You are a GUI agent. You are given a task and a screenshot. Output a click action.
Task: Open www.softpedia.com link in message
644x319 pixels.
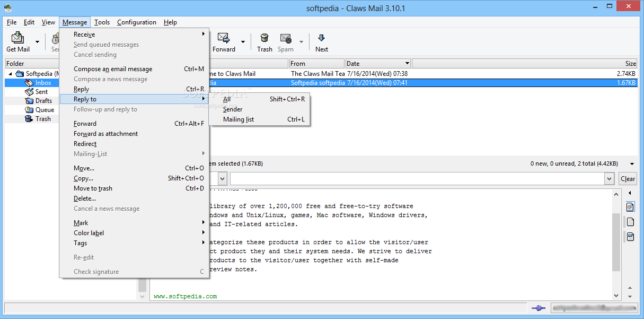(185, 296)
